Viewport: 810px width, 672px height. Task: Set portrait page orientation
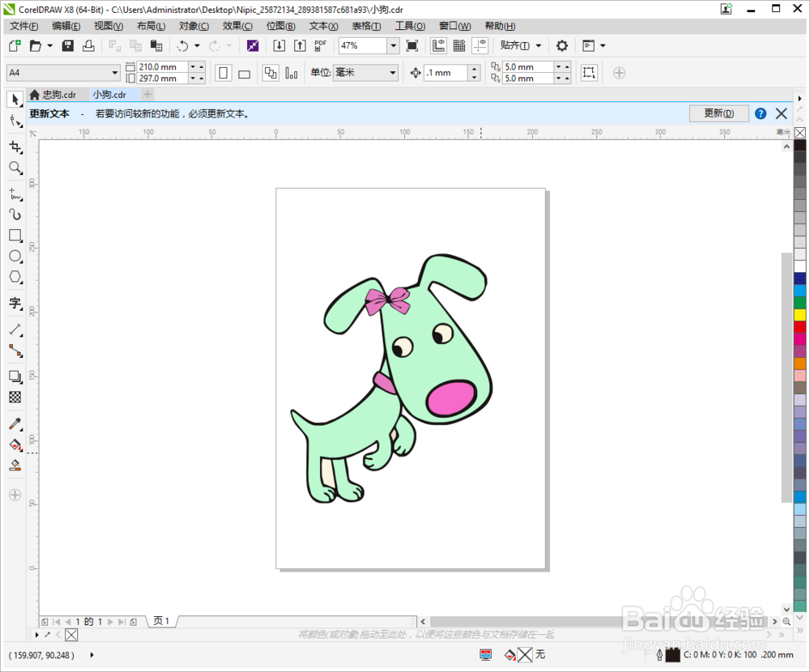(224, 73)
